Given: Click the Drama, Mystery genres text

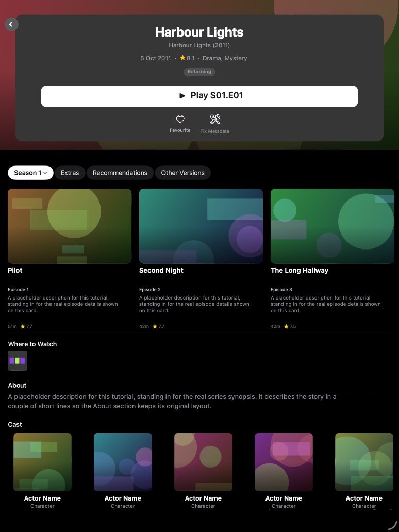Looking at the screenshot, I should [x=225, y=58].
